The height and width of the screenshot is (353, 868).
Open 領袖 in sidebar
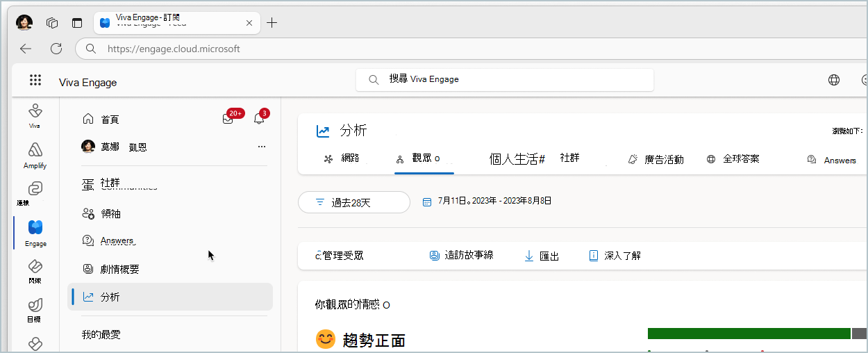[x=101, y=214]
